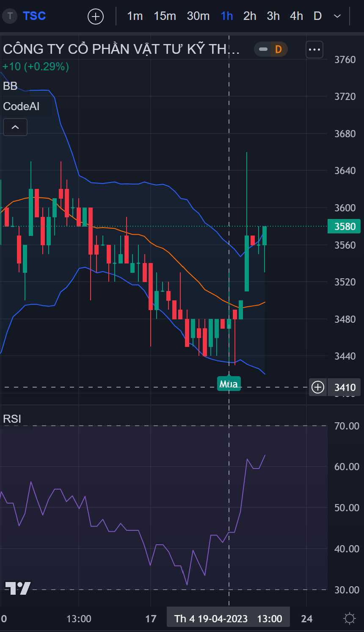
Task: Open the TSC symbol search
Action: [x=34, y=16]
